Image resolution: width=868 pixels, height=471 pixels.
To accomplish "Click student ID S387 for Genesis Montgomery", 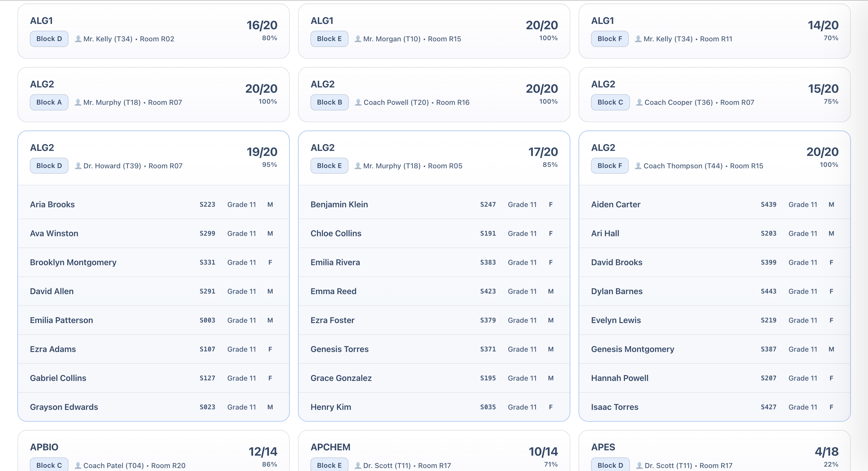I will pos(768,349).
